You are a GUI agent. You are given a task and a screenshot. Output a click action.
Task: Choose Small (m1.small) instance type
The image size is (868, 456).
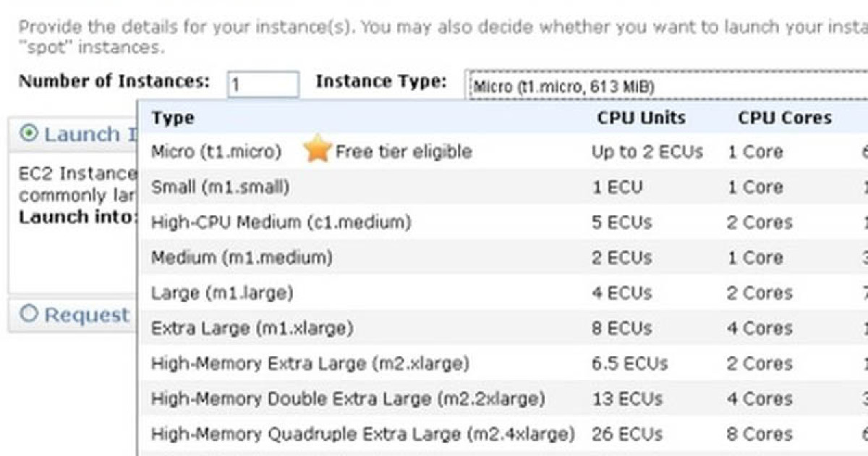pyautogui.click(x=220, y=187)
